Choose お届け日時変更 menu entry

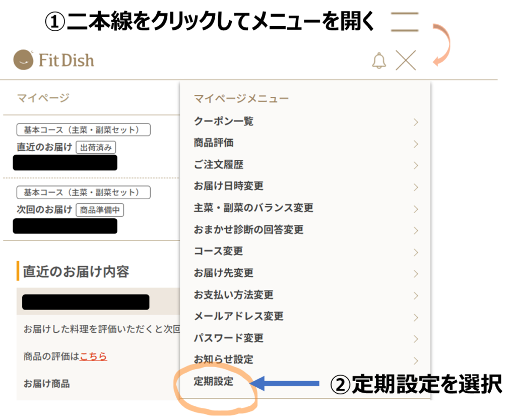(x=229, y=187)
